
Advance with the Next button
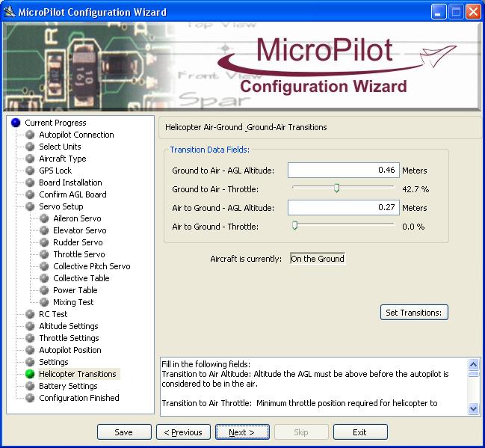tap(242, 432)
